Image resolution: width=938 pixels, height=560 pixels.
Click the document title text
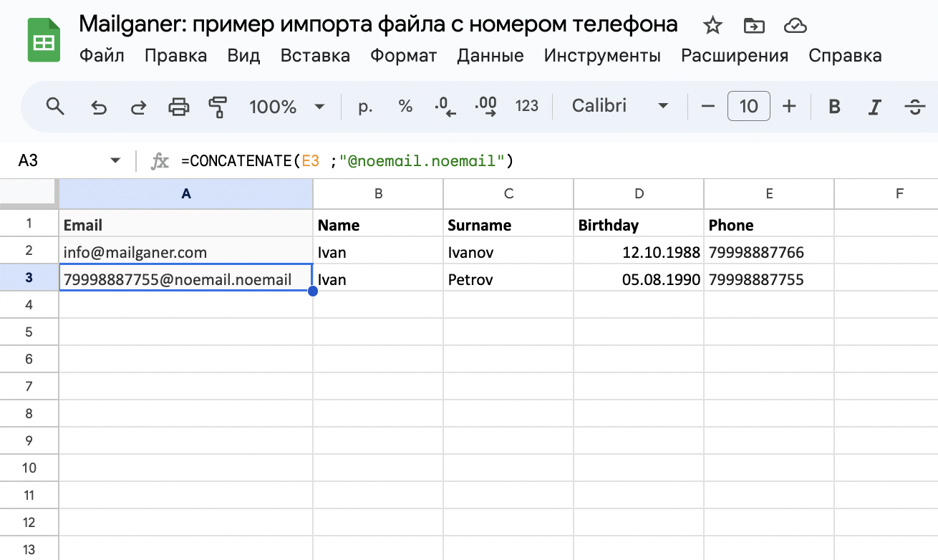(378, 24)
